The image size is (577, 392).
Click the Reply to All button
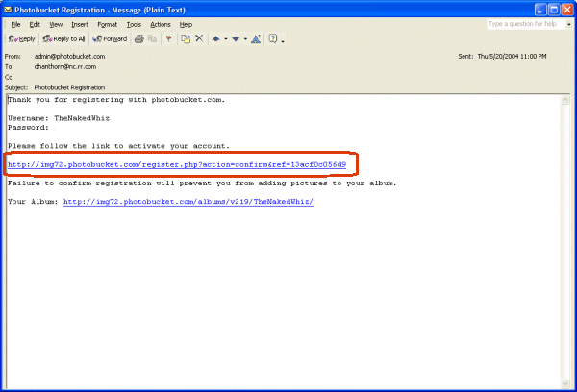pyautogui.click(x=63, y=38)
